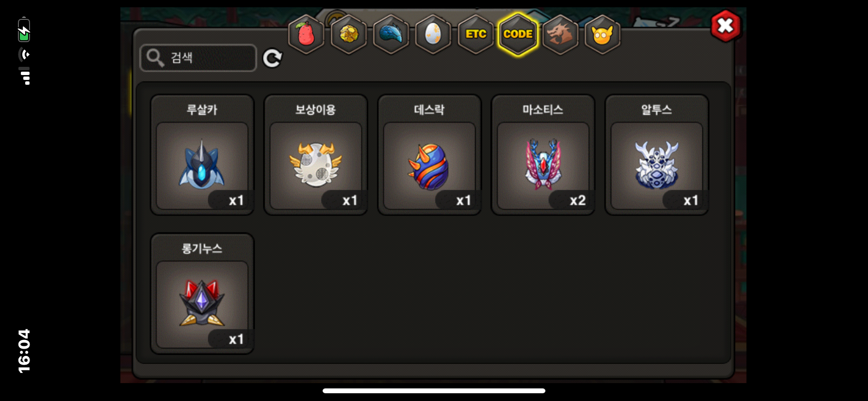
Task: Select the red fruit food category tab
Action: coord(306,34)
